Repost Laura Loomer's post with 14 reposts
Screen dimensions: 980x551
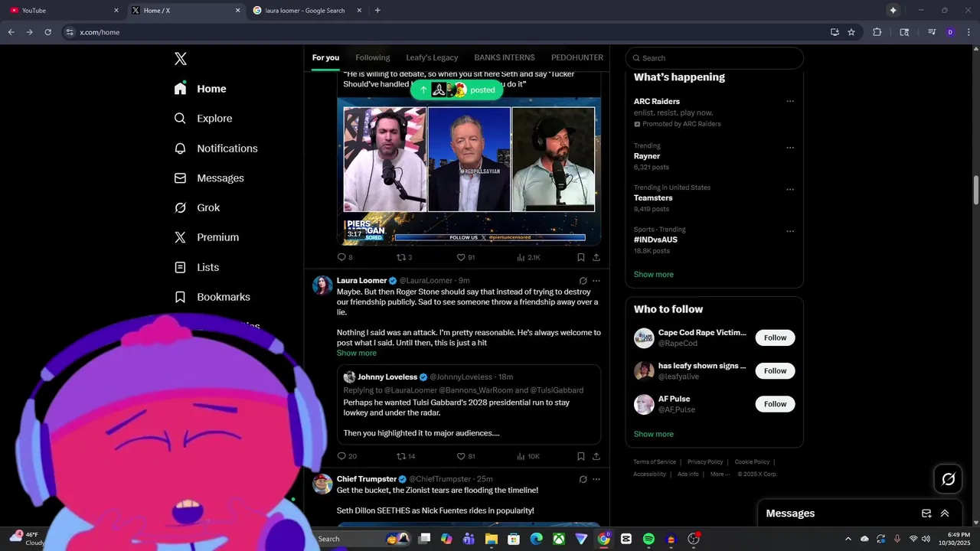pyautogui.click(x=401, y=456)
